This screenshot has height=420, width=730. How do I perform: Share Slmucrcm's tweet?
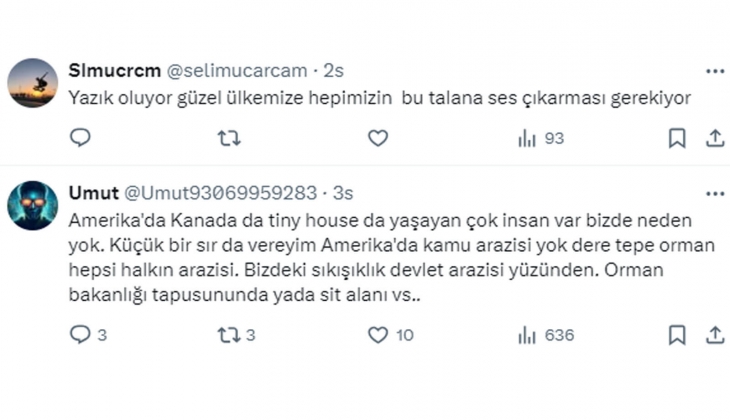[715, 139]
